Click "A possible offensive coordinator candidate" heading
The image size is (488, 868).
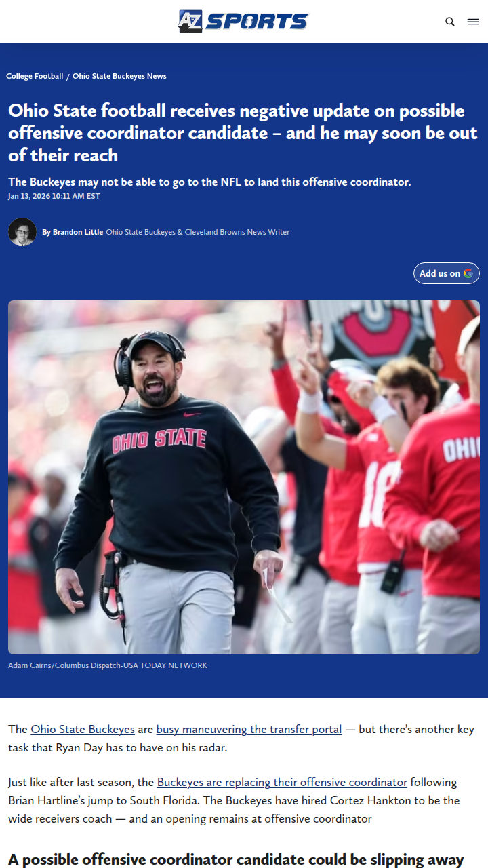coord(236,860)
